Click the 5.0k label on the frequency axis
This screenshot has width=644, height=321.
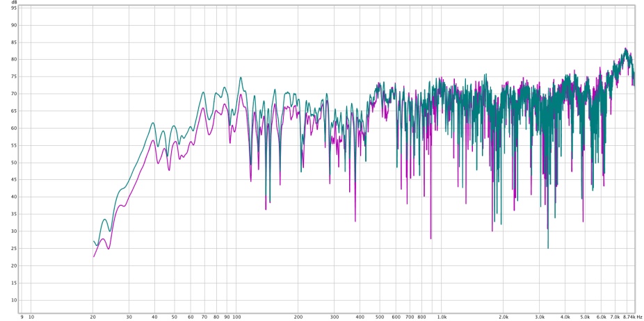click(586, 317)
